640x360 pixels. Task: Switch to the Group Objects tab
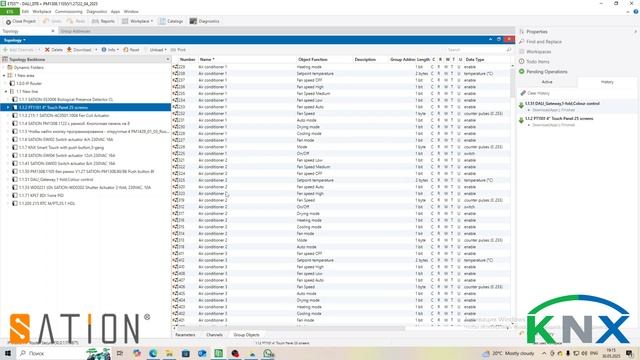point(246,335)
